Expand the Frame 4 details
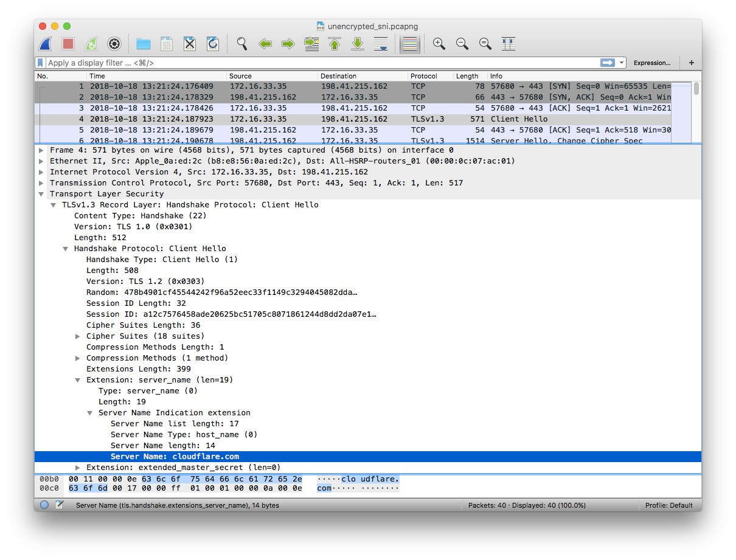Screen dimensions: 736x560 click(41, 150)
